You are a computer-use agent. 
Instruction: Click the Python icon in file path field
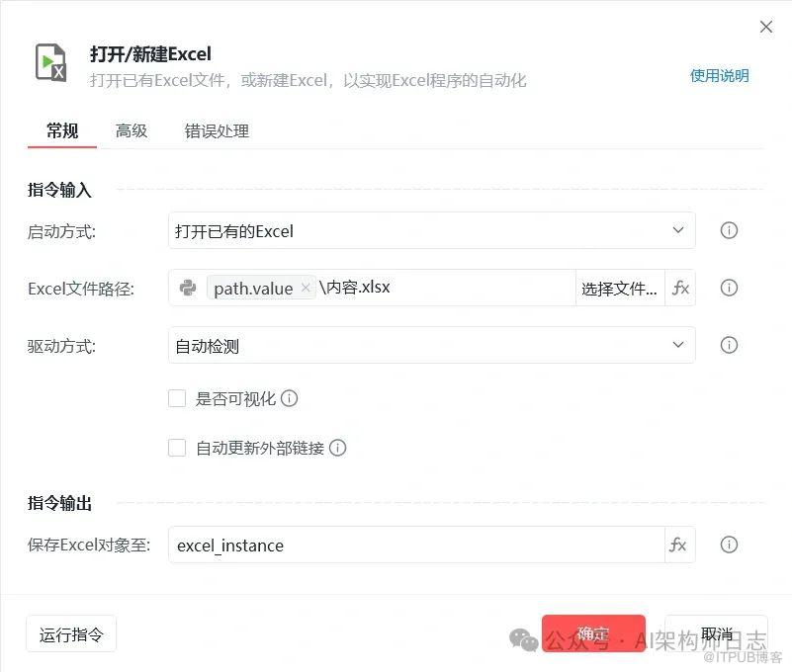click(188, 288)
